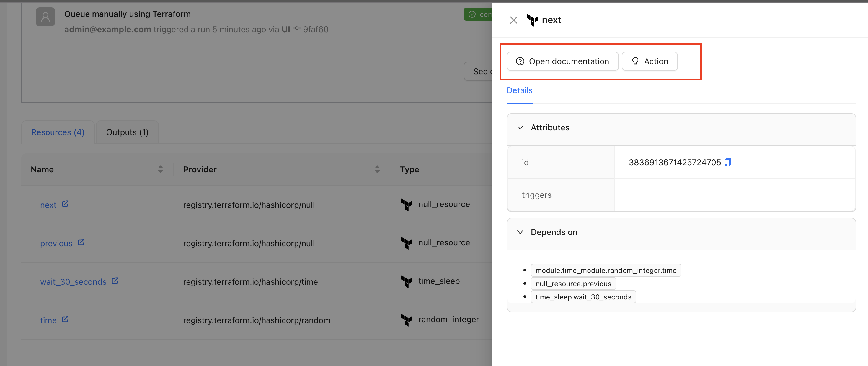
Task: Open external link icon beside next resource
Action: (x=65, y=204)
